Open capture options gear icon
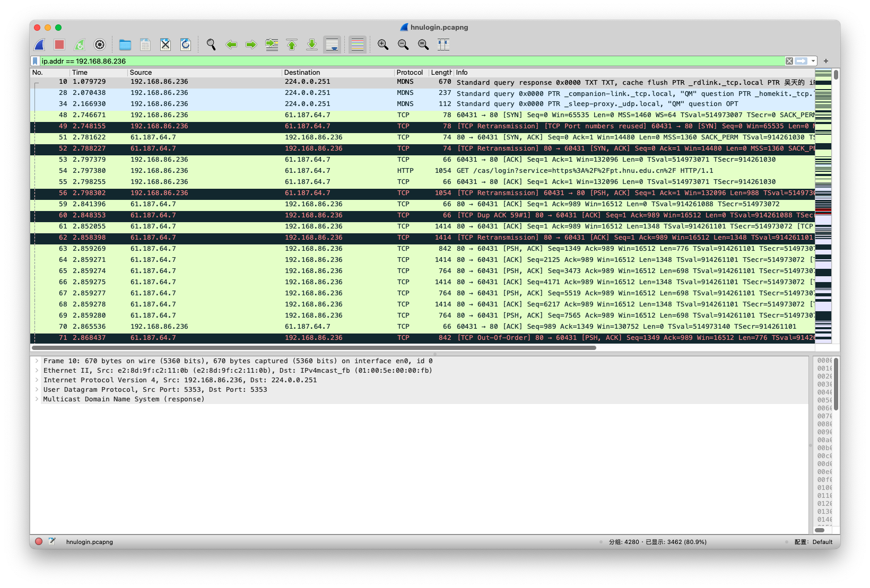This screenshot has height=588, width=870. pyautogui.click(x=100, y=45)
